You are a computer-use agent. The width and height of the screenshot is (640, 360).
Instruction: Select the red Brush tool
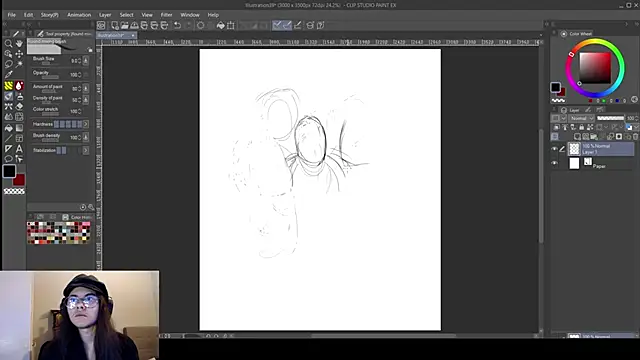(19, 86)
